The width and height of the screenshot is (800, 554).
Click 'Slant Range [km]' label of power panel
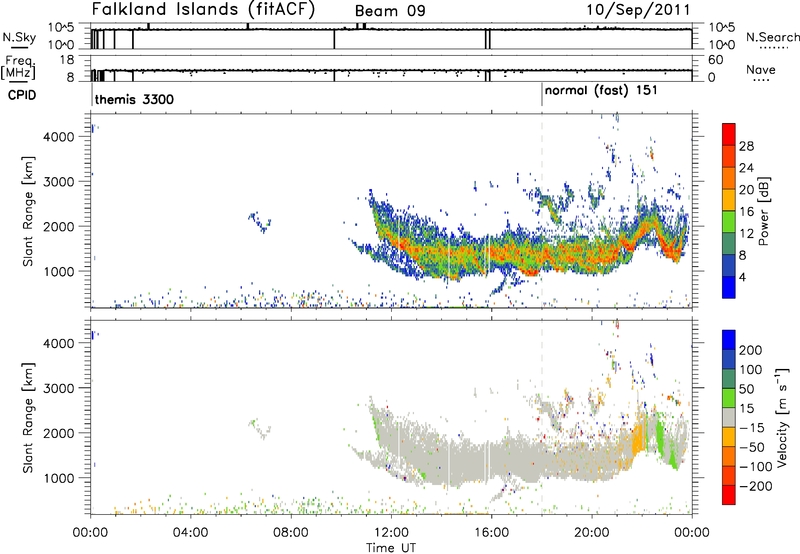coord(28,211)
